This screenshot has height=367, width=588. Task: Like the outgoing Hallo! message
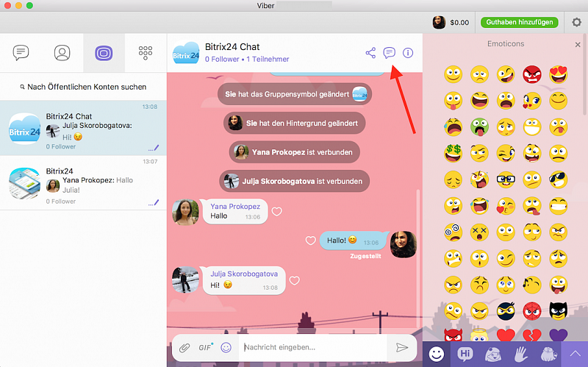(x=310, y=240)
